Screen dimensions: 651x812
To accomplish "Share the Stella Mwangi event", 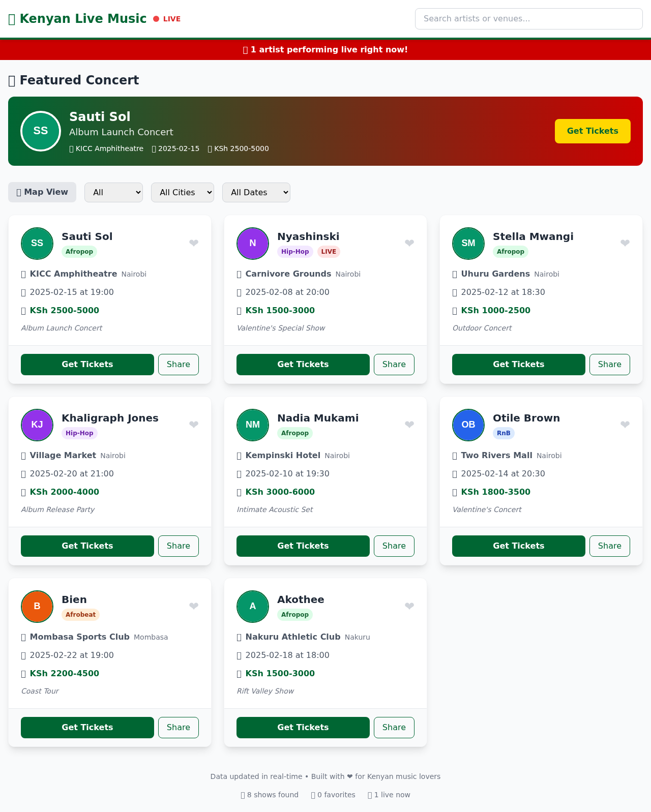I will [610, 365].
